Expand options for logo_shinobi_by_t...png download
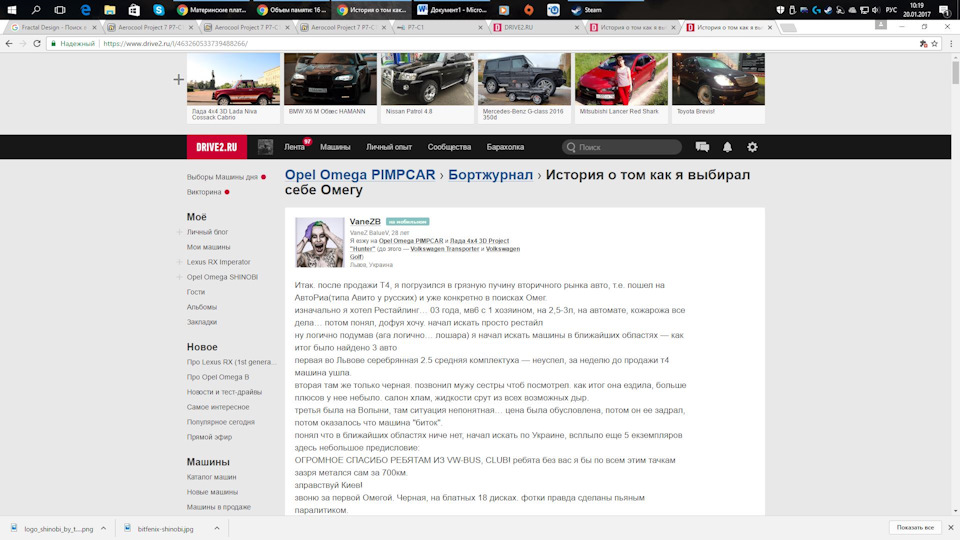The width and height of the screenshot is (960, 540). click(x=103, y=528)
